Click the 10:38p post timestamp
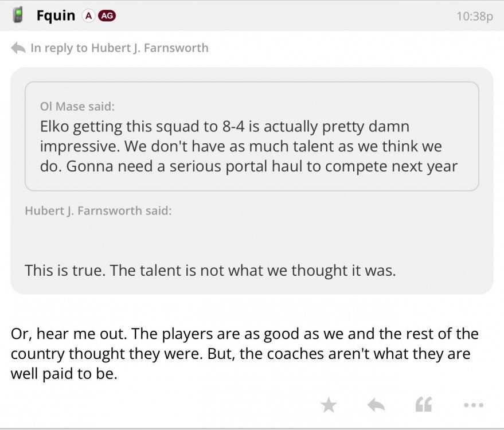Viewport: 504px width, 430px height. coord(474,16)
